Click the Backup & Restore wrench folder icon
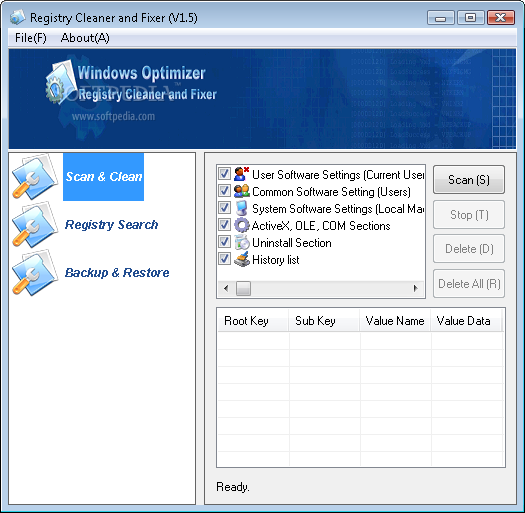Image resolution: width=525 pixels, height=513 pixels. tap(35, 273)
